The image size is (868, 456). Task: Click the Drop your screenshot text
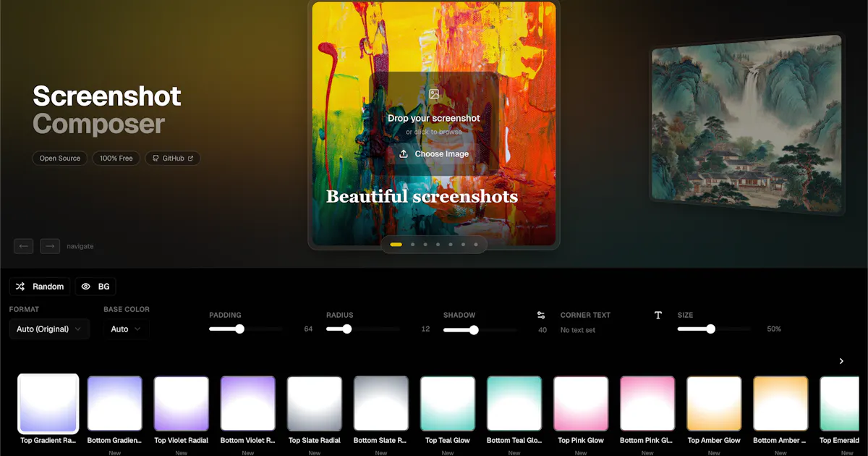(434, 118)
